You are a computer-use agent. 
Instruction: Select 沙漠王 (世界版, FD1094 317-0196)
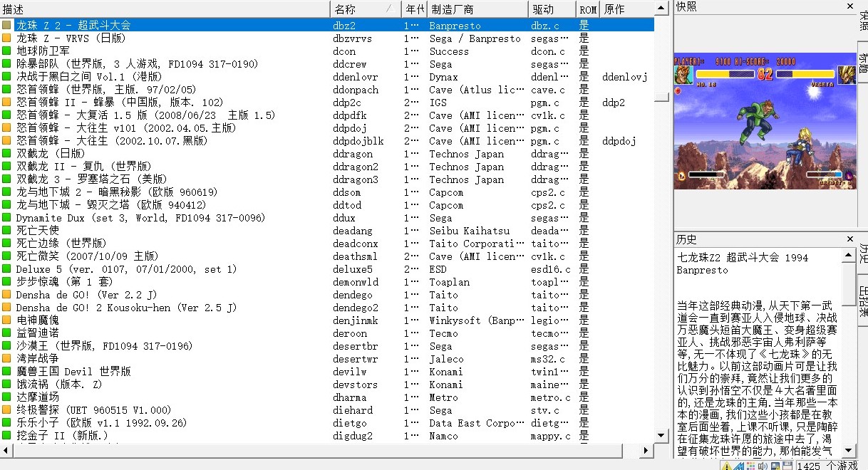click(327, 346)
